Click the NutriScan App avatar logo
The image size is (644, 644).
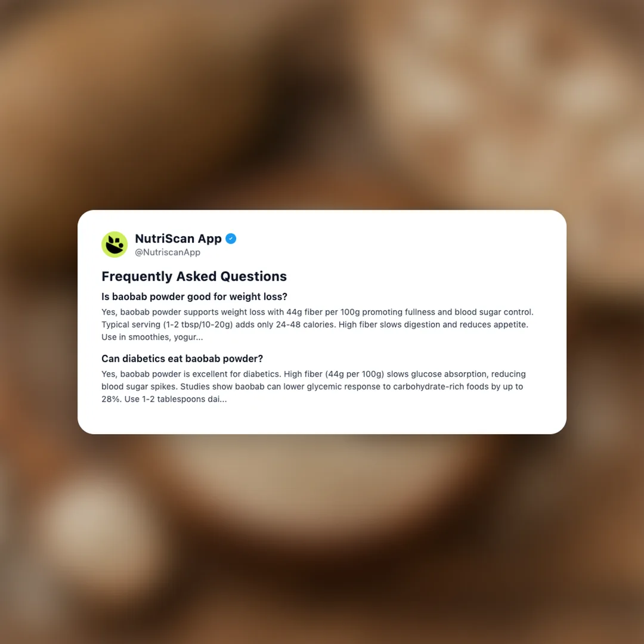pos(114,244)
